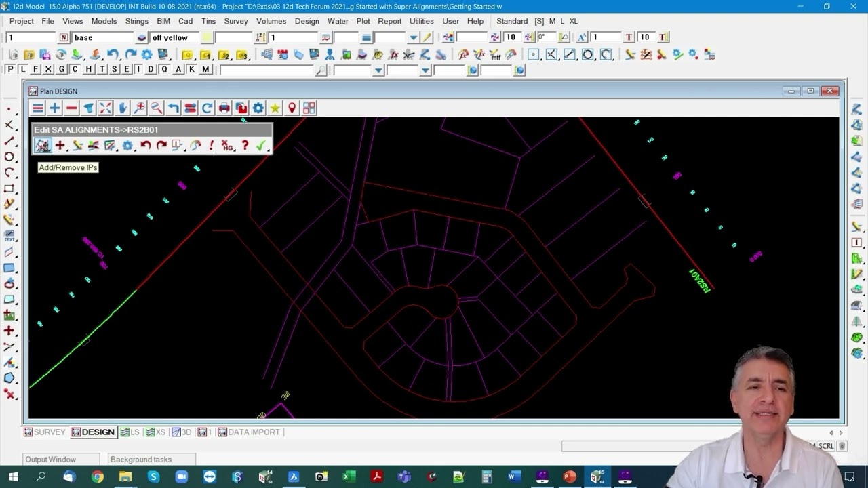This screenshot has width=868, height=488.
Task: Click the green checkmark finish icon
Action: coord(261,146)
